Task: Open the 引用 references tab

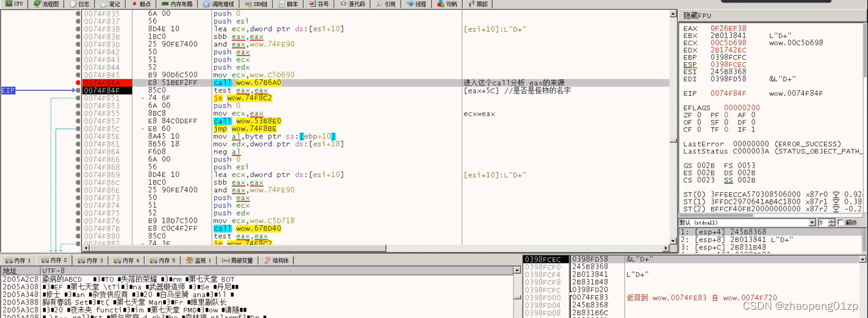Action: pos(385,4)
